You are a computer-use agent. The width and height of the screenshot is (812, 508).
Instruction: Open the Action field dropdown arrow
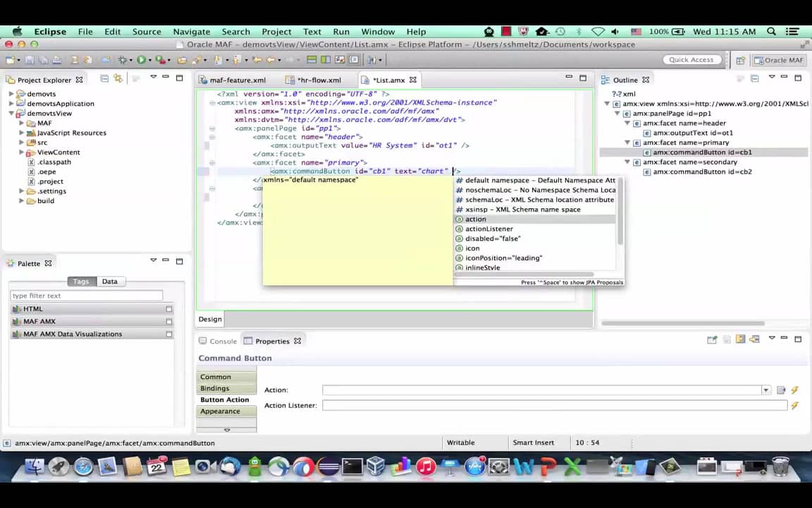pos(766,389)
